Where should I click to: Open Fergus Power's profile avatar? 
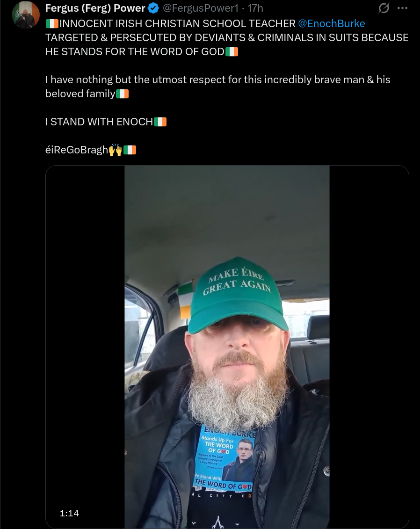[26, 15]
